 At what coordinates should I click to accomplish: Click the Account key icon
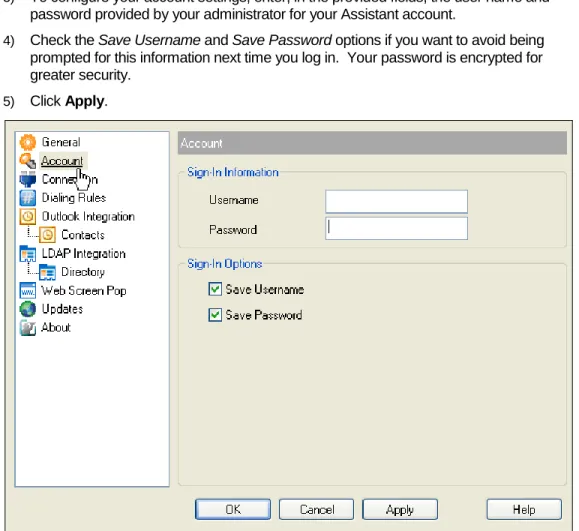[28, 161]
